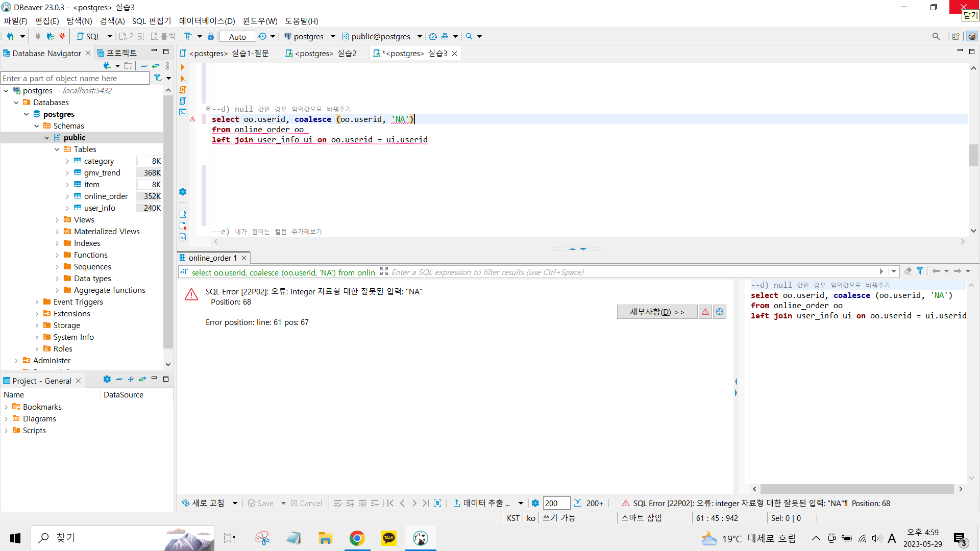Collapse the Tables folder in navigator

(57, 149)
